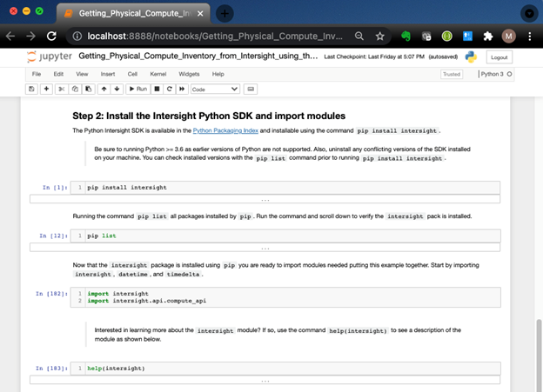Follow the Python Packaging Index link
Screen dimensions: 543x392
225,130
